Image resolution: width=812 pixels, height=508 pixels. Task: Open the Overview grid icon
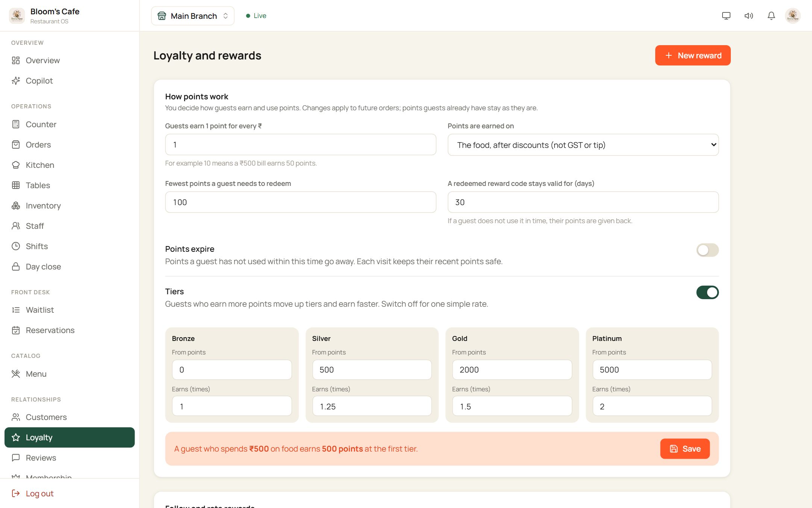(16, 61)
